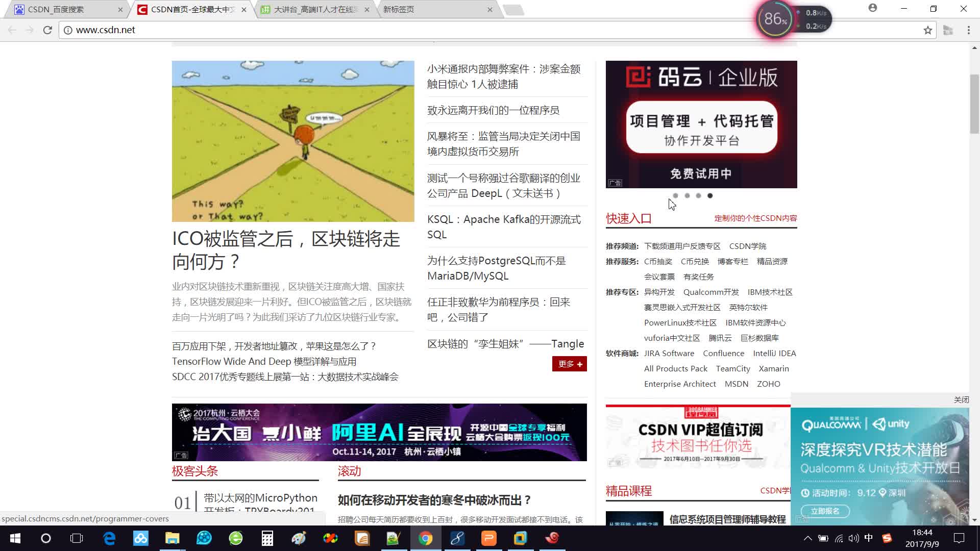
Task: Close the 新标签页 tab
Action: click(490, 10)
